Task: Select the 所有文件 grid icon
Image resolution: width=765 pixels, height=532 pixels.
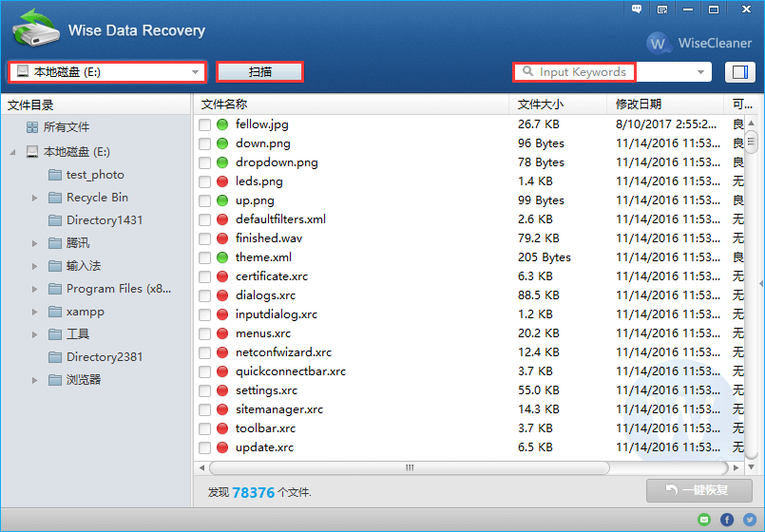Action: click(33, 127)
